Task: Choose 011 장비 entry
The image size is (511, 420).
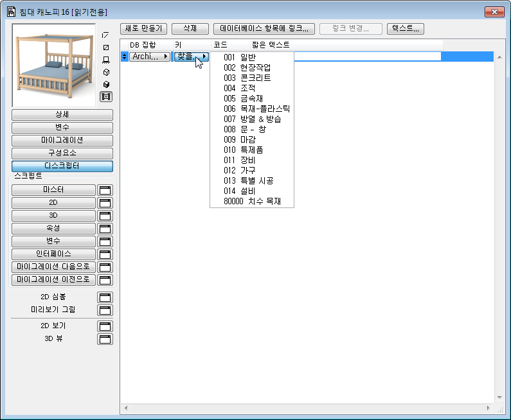Action: 252,160
